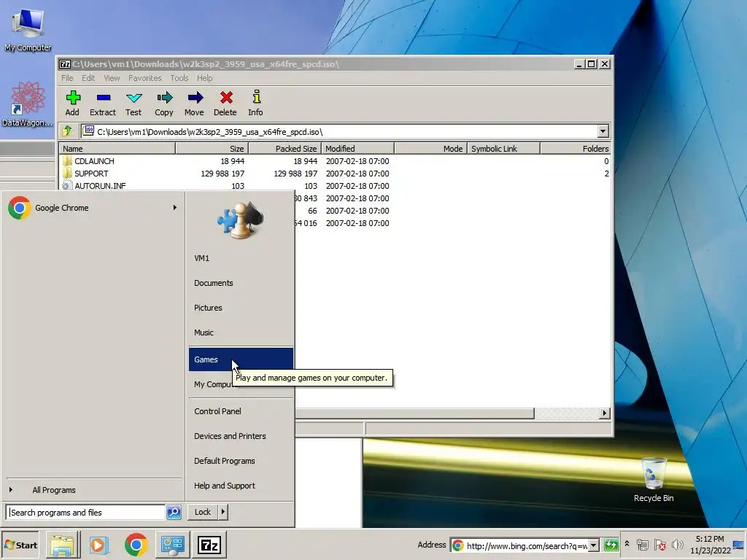Click the 7-Zip horizontal scrollbar thumb
Screen dimensions: 747x560
click(414, 413)
